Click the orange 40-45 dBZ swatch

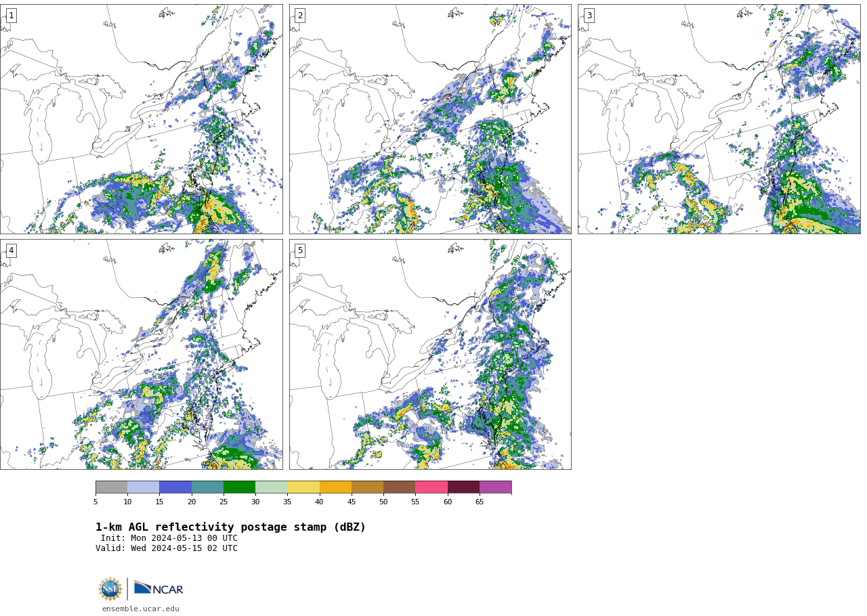(335, 487)
